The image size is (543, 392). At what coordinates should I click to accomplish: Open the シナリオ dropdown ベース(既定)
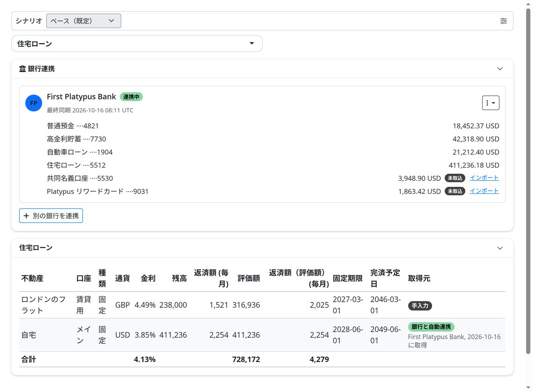tap(83, 21)
